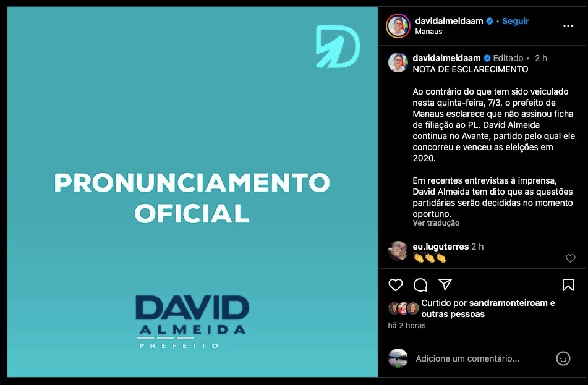Click the há 2 horas timestamp
Viewport: 588px width, 385px height.
[x=406, y=326]
